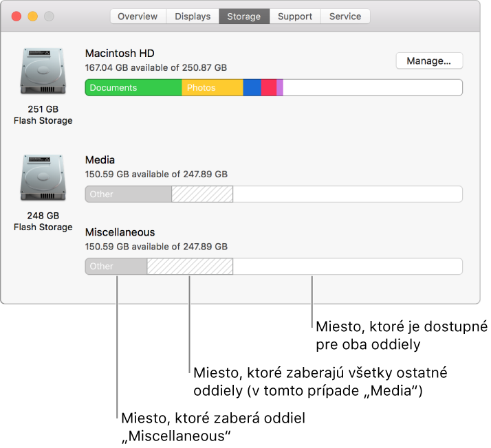491x448 pixels.
Task: Click the purple segment in Macintosh HD bar
Action: (280, 87)
